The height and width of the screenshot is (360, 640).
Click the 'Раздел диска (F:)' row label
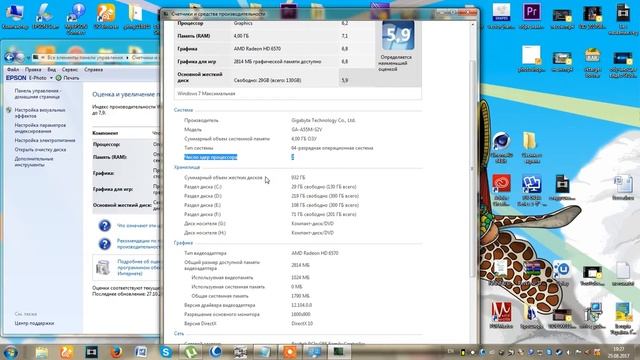[x=202, y=214]
